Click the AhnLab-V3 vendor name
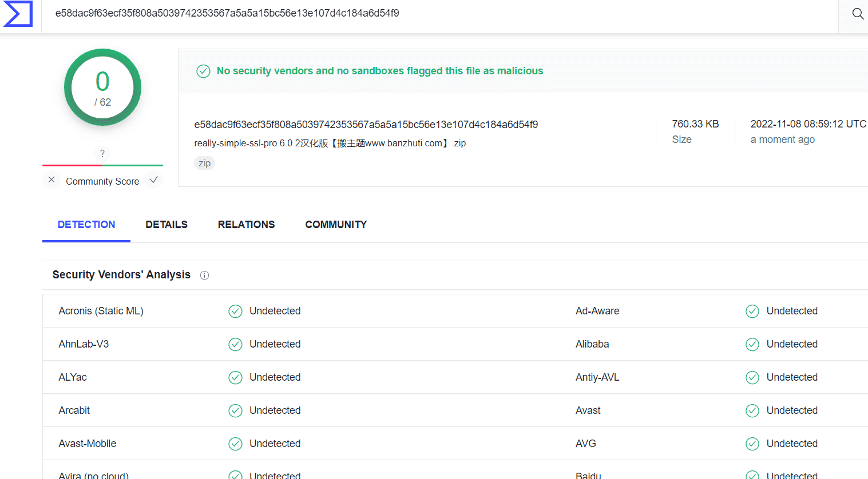 click(x=84, y=344)
